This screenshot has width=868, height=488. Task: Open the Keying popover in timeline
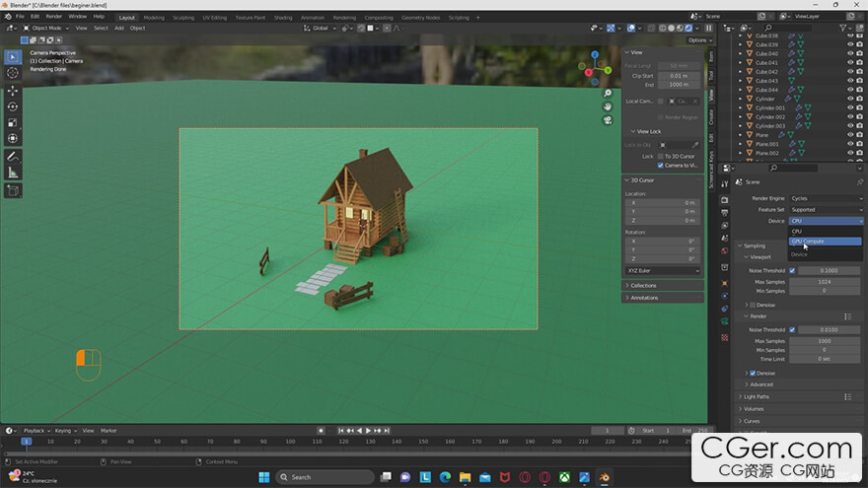(x=65, y=431)
